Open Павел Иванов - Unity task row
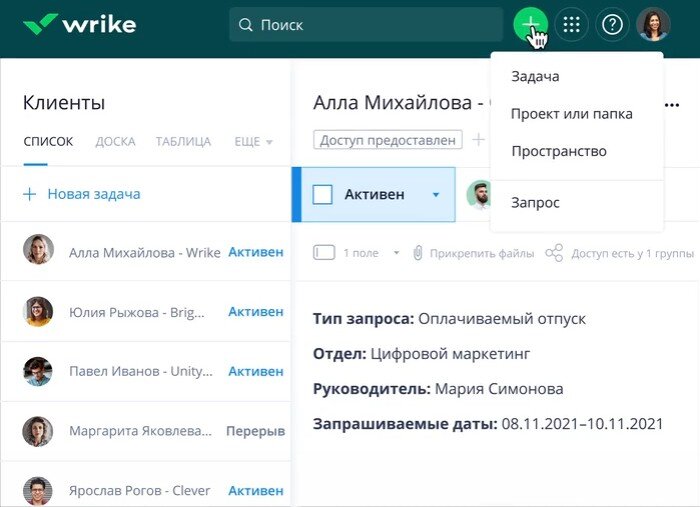700x507 pixels. click(x=146, y=371)
